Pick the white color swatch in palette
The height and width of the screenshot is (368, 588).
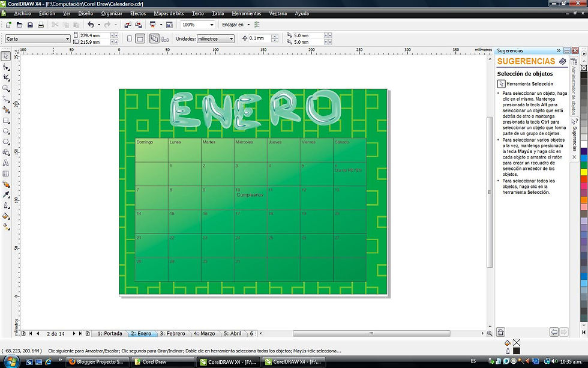pos(584,145)
